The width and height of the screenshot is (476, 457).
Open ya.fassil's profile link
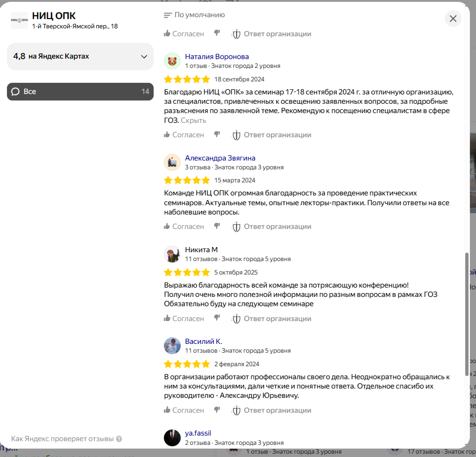198,433
